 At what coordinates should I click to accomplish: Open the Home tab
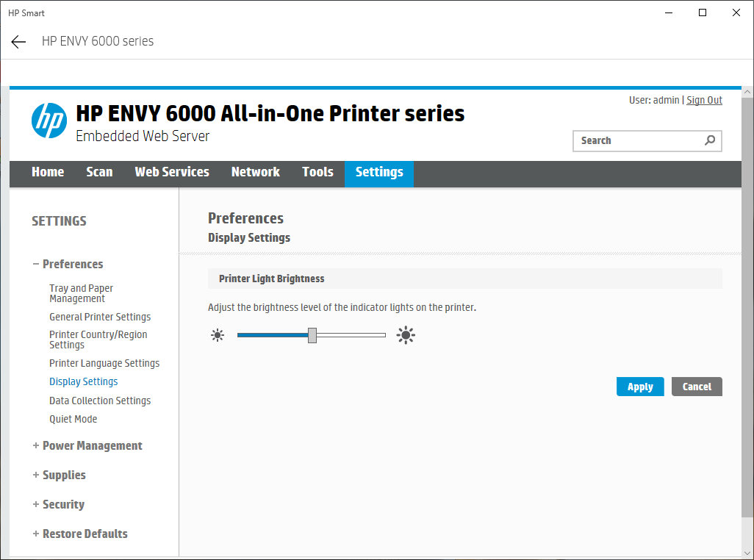(48, 172)
